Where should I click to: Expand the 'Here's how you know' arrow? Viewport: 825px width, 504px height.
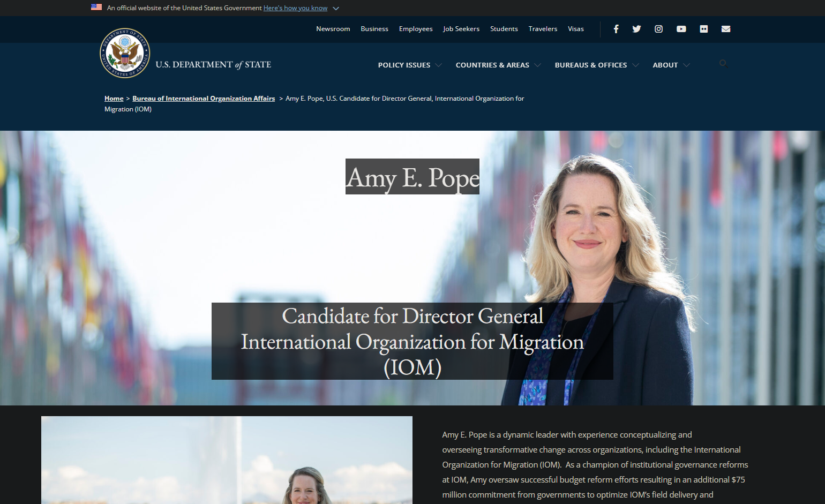[336, 9]
